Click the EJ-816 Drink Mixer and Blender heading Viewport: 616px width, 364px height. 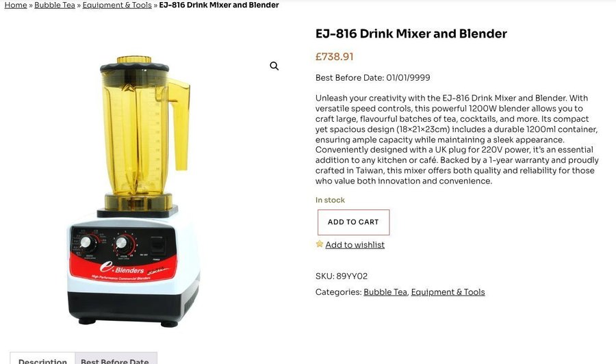tap(411, 34)
